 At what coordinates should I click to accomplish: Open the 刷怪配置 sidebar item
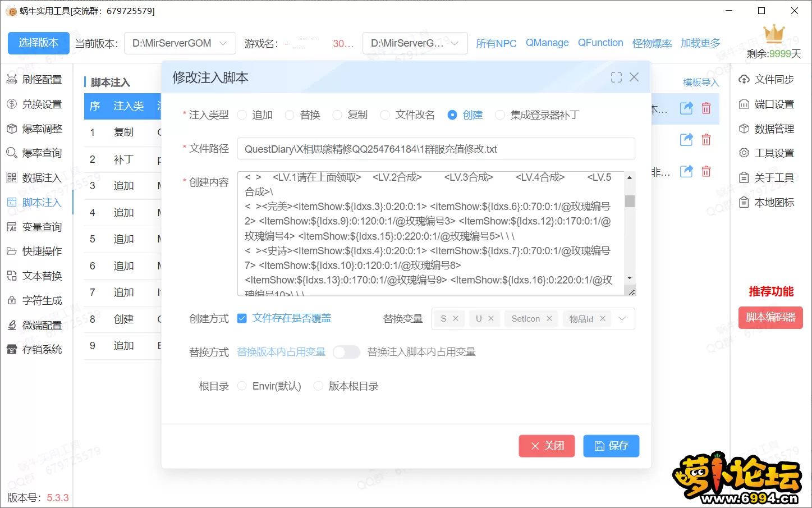click(35, 80)
